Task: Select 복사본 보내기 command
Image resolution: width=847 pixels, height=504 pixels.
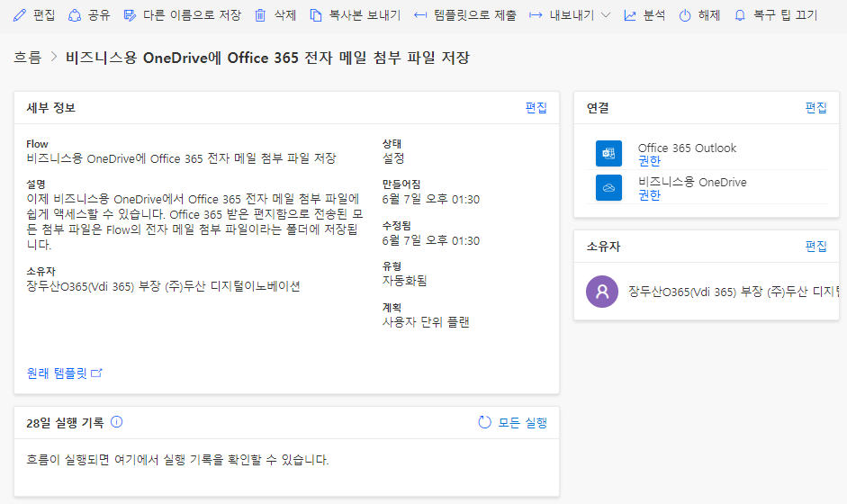Action: (x=365, y=15)
